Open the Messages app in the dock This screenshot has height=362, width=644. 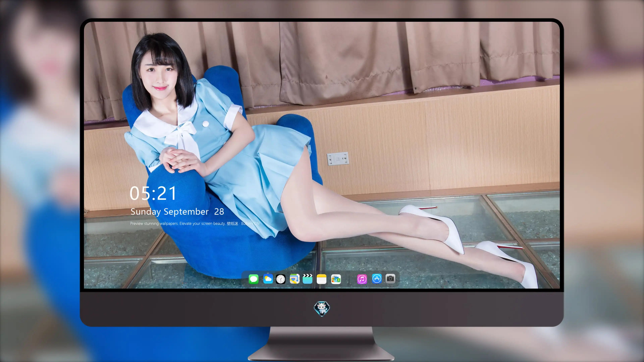254,279
